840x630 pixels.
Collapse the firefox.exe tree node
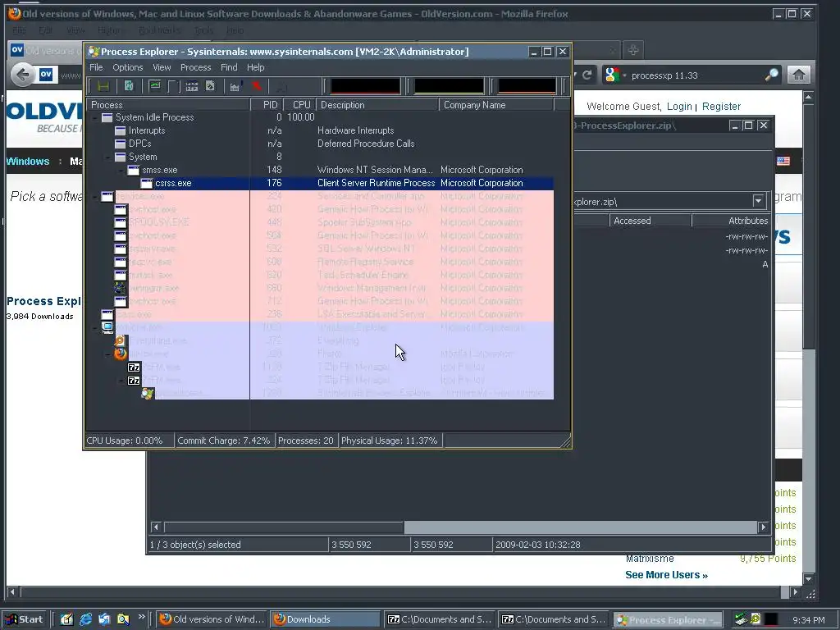[x=107, y=354]
